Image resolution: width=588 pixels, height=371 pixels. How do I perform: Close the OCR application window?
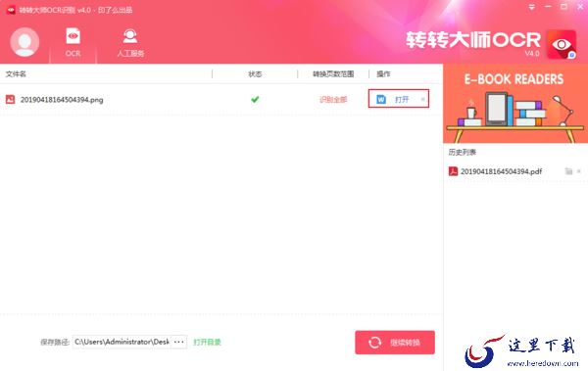pyautogui.click(x=580, y=7)
